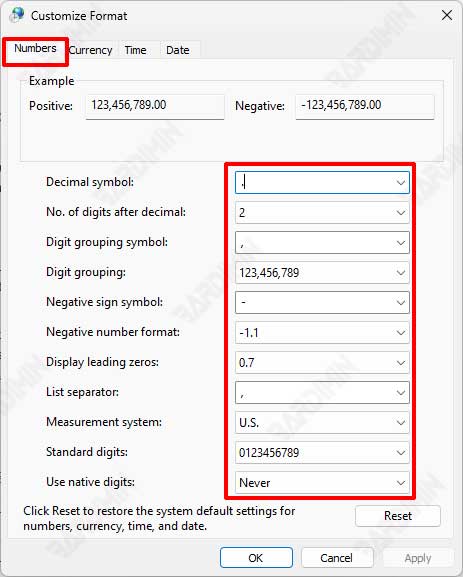This screenshot has height=577, width=463.
Task: Click the Reset button
Action: pyautogui.click(x=398, y=516)
